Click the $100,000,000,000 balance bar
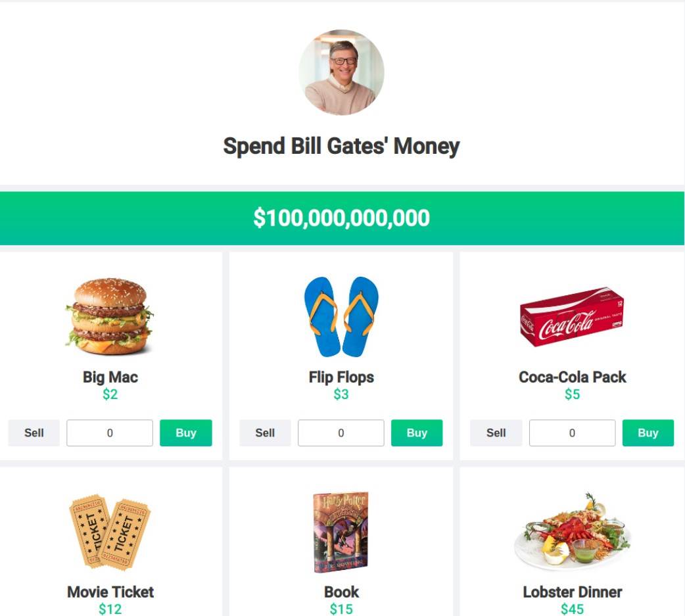 tap(342, 218)
